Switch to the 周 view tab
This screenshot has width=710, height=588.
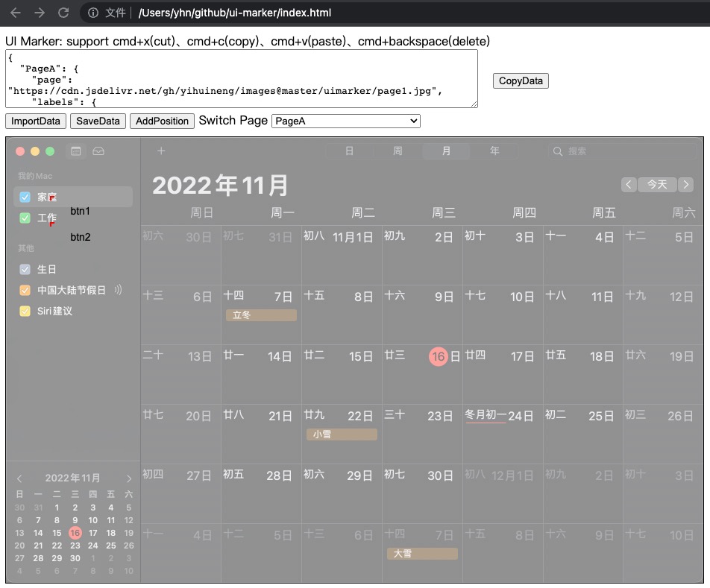(398, 151)
